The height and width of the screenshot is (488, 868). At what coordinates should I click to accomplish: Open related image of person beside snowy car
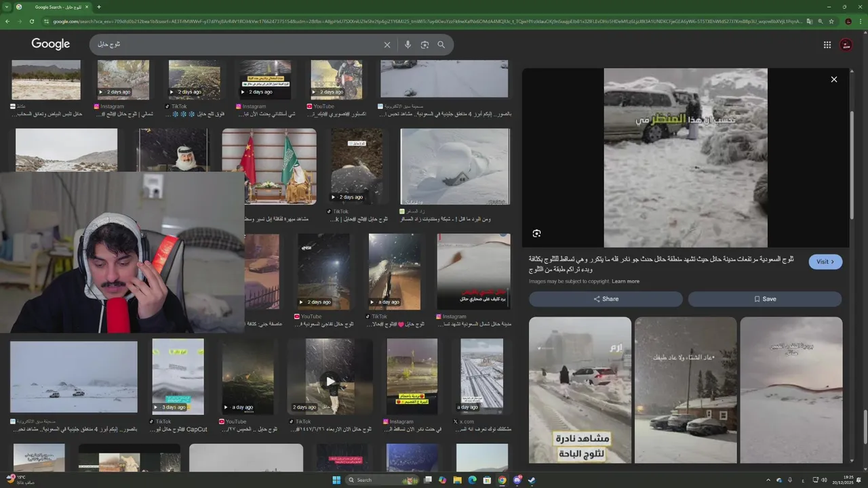coord(580,390)
